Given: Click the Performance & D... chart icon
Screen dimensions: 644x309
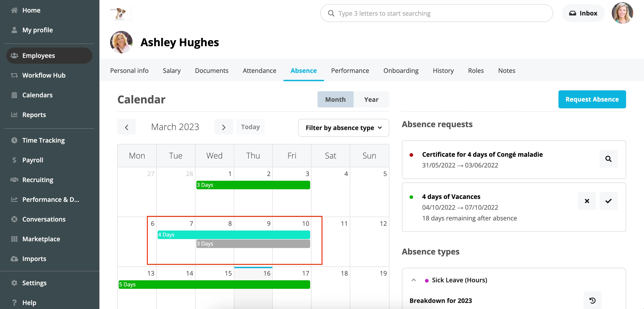Looking at the screenshot, I should coord(14,200).
